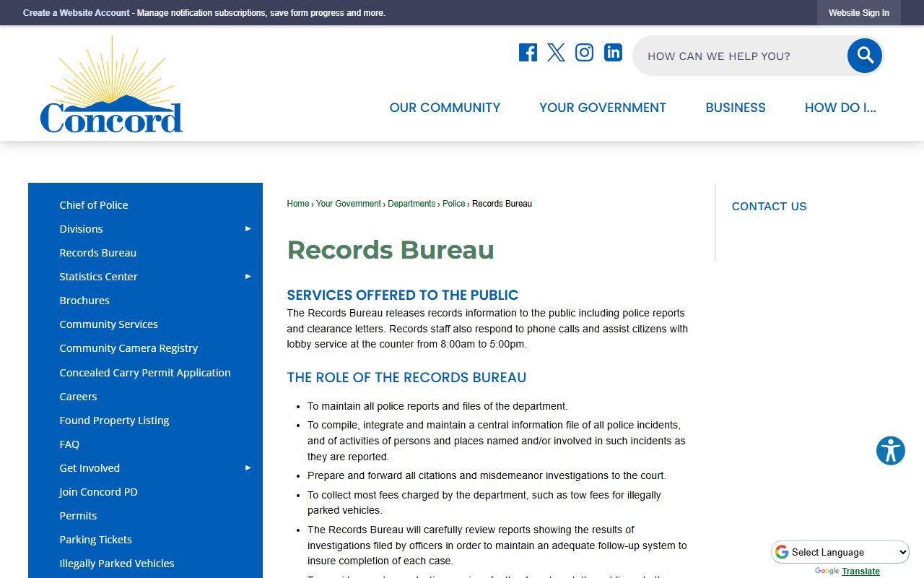Open Parking Tickets sidebar link

pyautogui.click(x=95, y=540)
